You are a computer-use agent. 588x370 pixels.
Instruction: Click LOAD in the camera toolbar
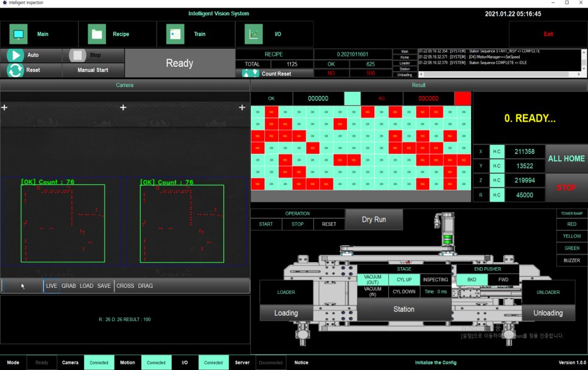(86, 285)
